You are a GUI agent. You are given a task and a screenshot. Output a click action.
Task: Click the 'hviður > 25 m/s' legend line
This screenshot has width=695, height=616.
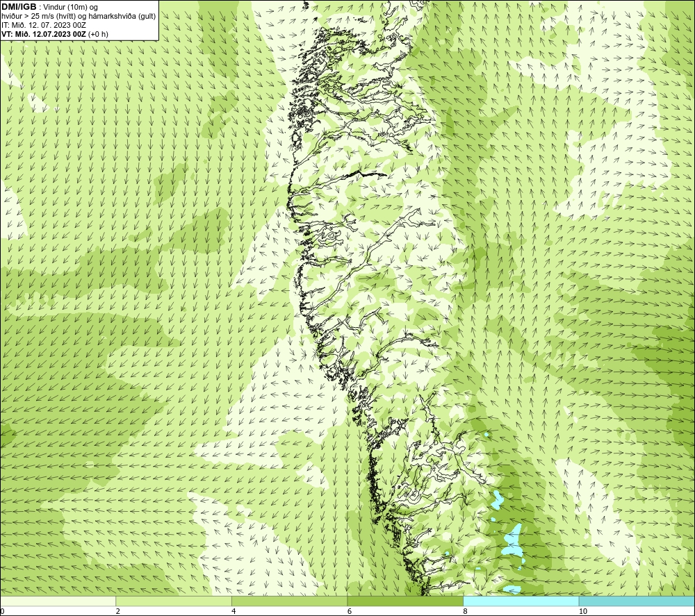(79, 16)
